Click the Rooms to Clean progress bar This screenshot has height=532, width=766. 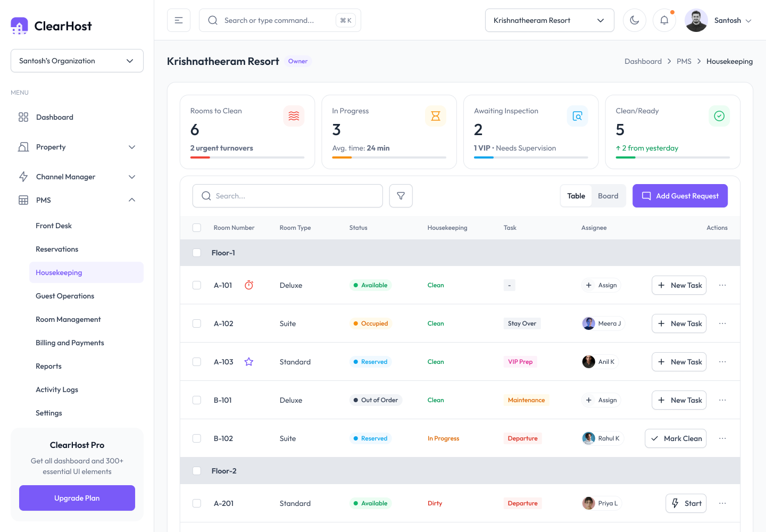click(247, 157)
